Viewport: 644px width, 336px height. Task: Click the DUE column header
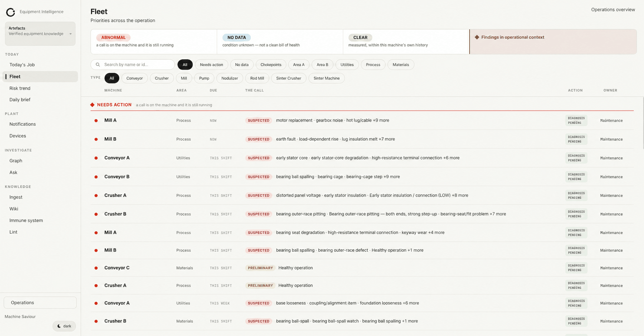pos(213,90)
